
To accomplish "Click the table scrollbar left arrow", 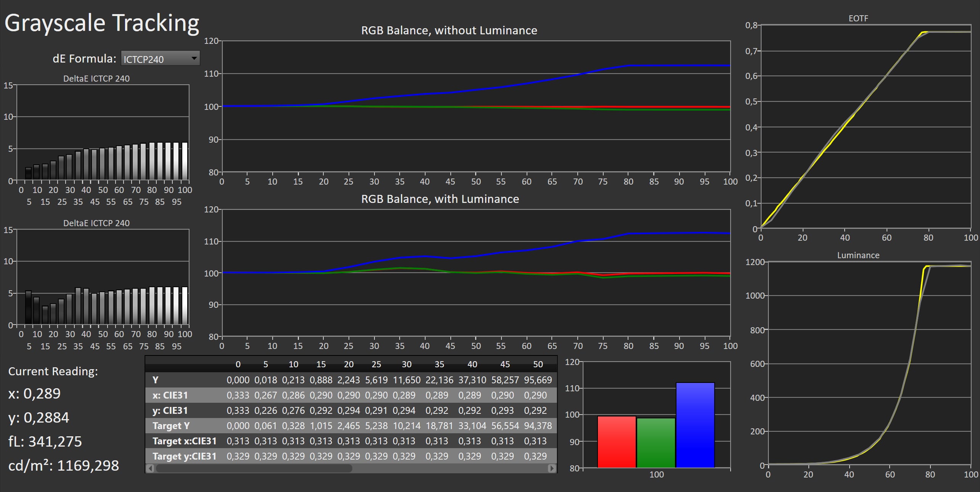I will 150,468.
